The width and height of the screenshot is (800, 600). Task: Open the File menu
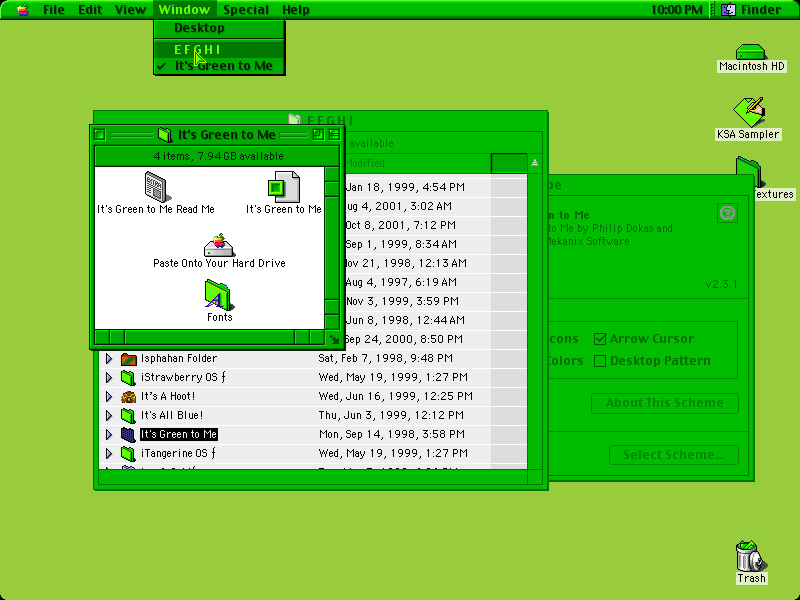tap(54, 10)
